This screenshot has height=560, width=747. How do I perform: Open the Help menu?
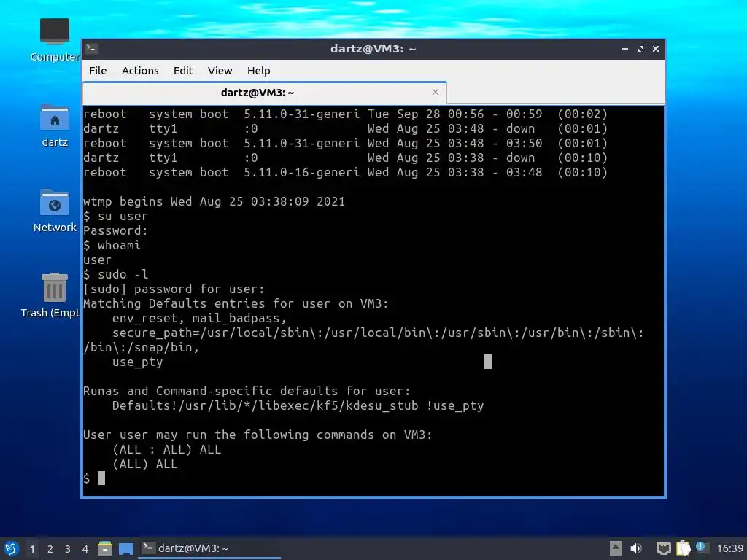click(259, 71)
